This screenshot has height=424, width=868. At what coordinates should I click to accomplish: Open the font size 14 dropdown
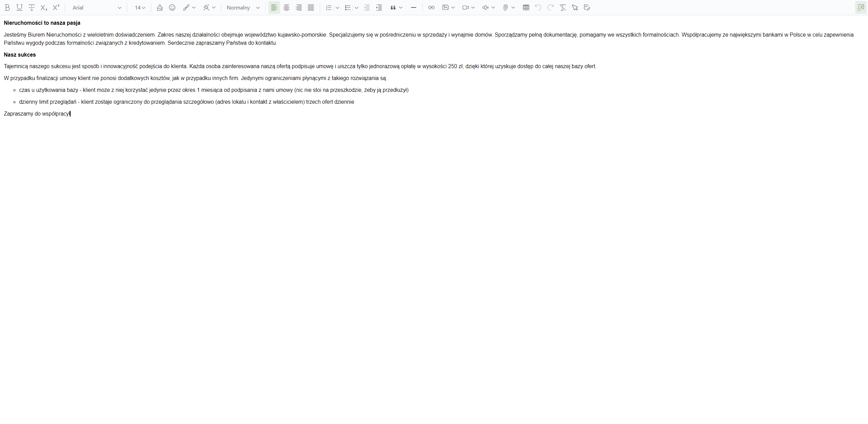coord(140,7)
